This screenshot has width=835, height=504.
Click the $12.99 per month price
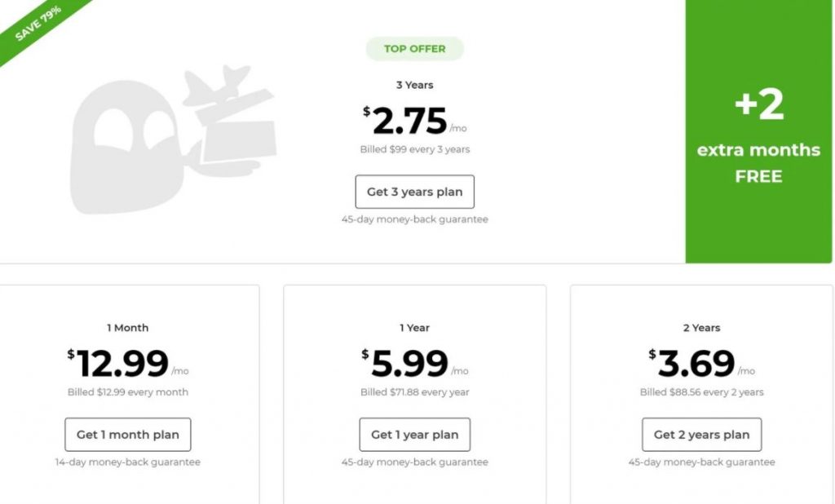[128, 364]
